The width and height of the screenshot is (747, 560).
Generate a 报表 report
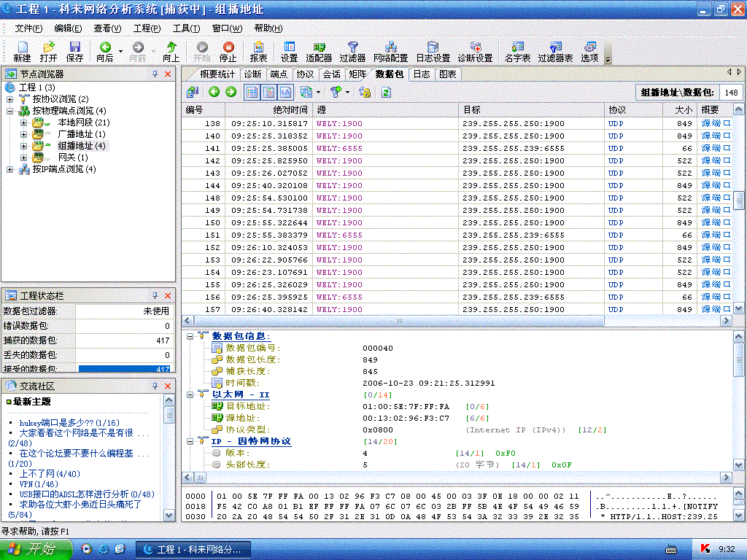(259, 51)
